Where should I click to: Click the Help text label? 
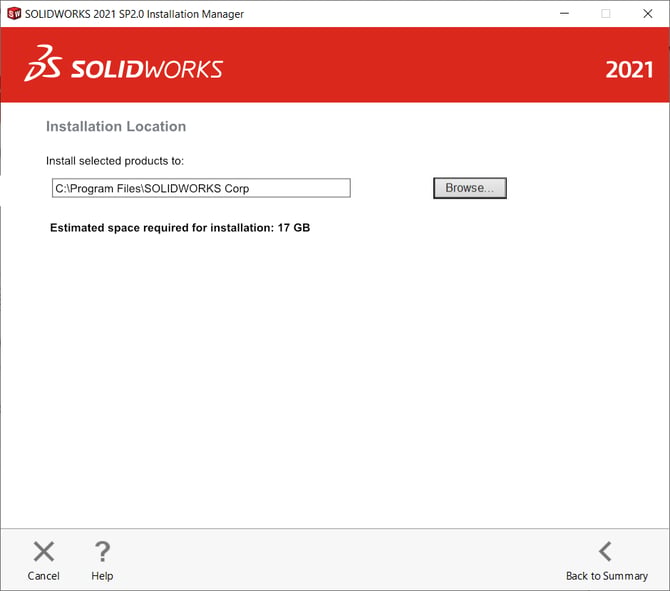click(x=102, y=576)
